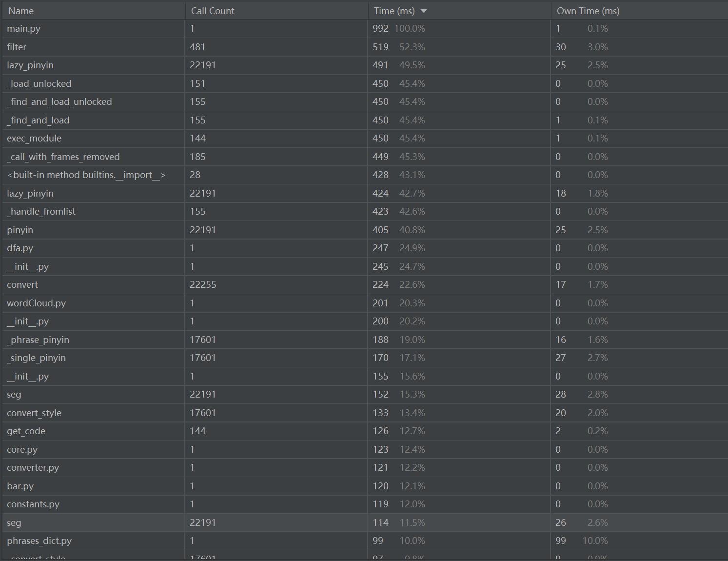Select the main.py row
Screen dimensions: 728x561
pos(365,29)
